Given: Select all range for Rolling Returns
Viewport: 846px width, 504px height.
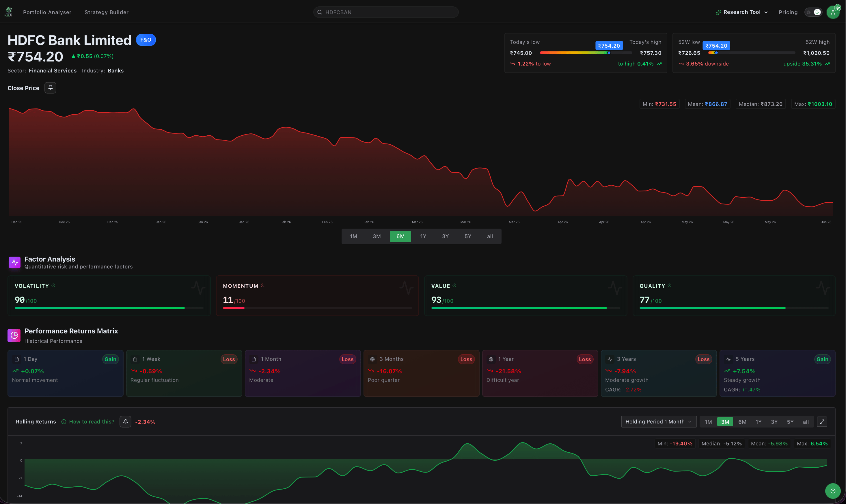Looking at the screenshot, I should pos(806,422).
